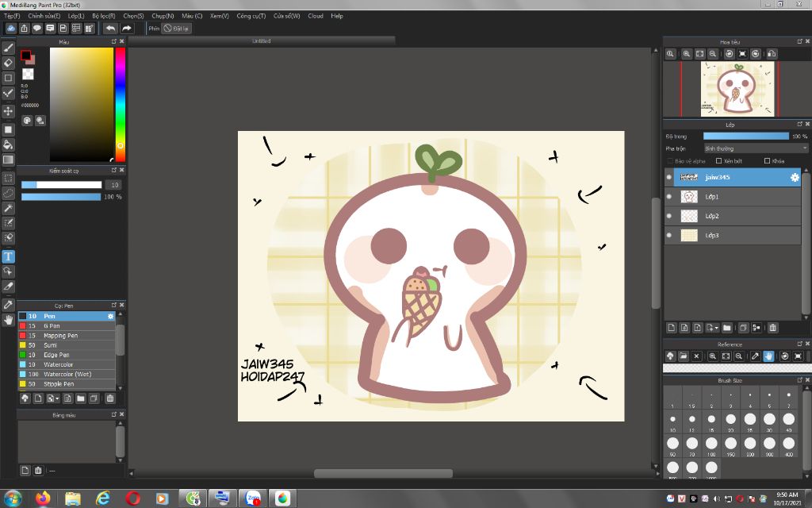812x508 pixels.
Task: Hide the Lớp2 layer
Action: point(669,216)
